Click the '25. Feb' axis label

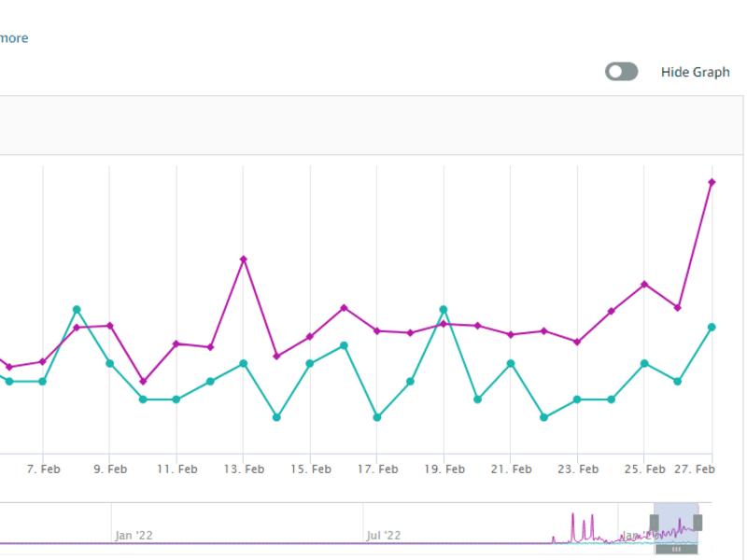(644, 469)
